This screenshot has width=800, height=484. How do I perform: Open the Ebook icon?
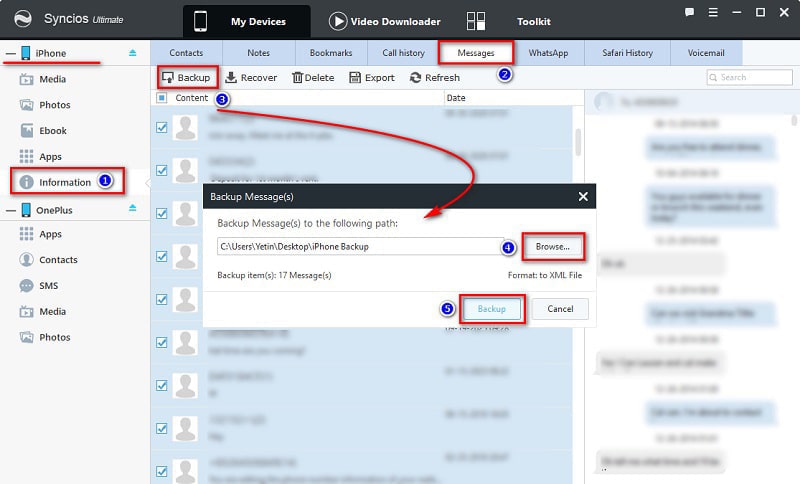pos(27,131)
